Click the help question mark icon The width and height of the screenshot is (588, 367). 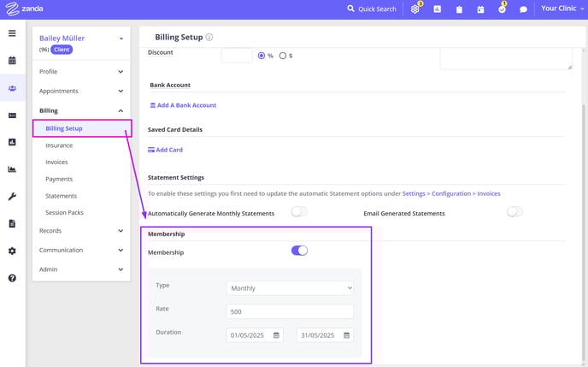tap(12, 278)
